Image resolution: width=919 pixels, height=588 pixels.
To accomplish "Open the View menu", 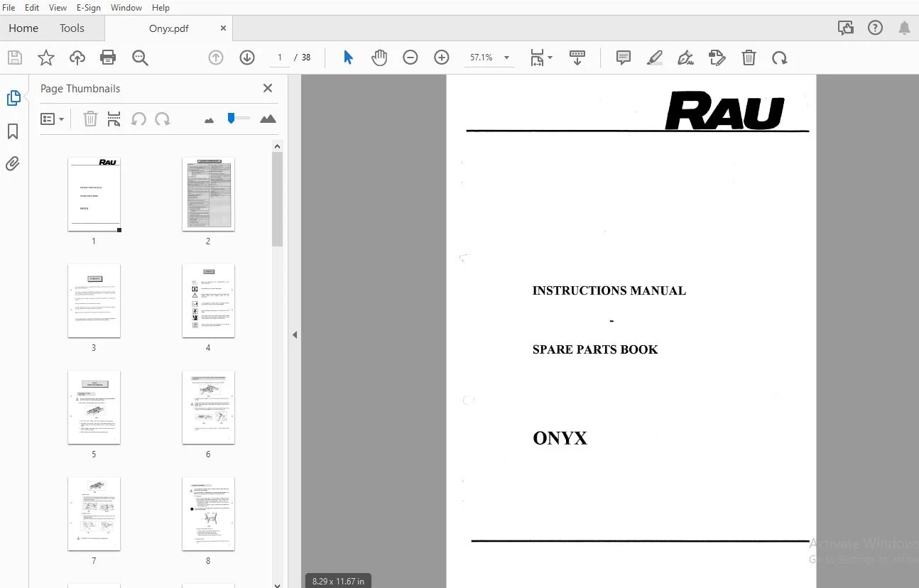I will [58, 8].
